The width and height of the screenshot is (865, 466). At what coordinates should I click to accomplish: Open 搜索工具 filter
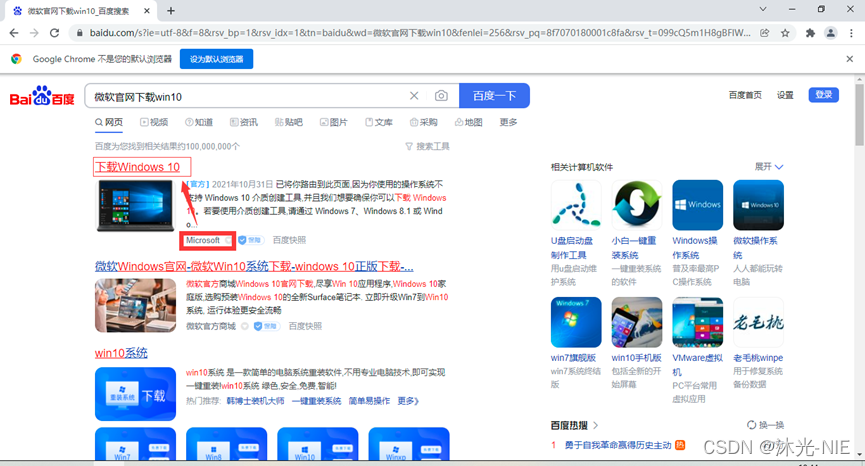(x=428, y=146)
